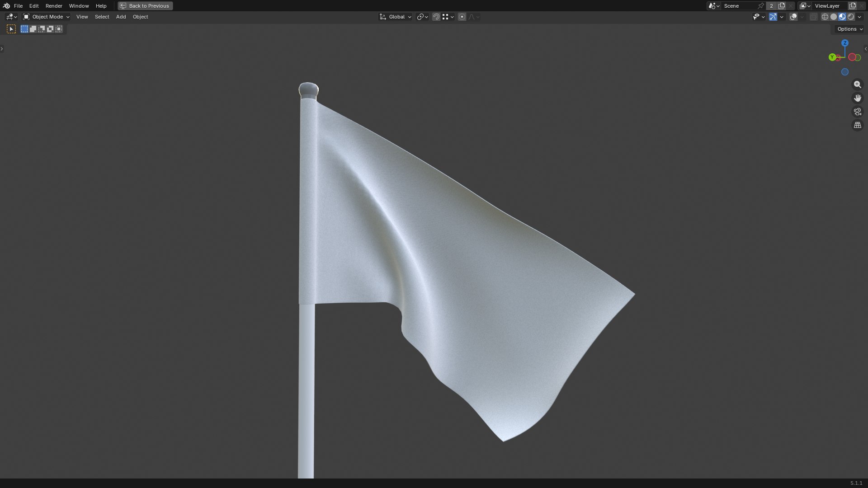This screenshot has height=488, width=868.
Task: Open the tool Options dropdown
Action: [849, 29]
